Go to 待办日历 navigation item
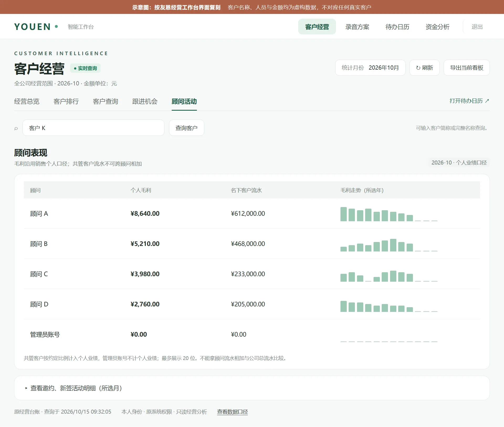This screenshot has height=427, width=504. [397, 27]
